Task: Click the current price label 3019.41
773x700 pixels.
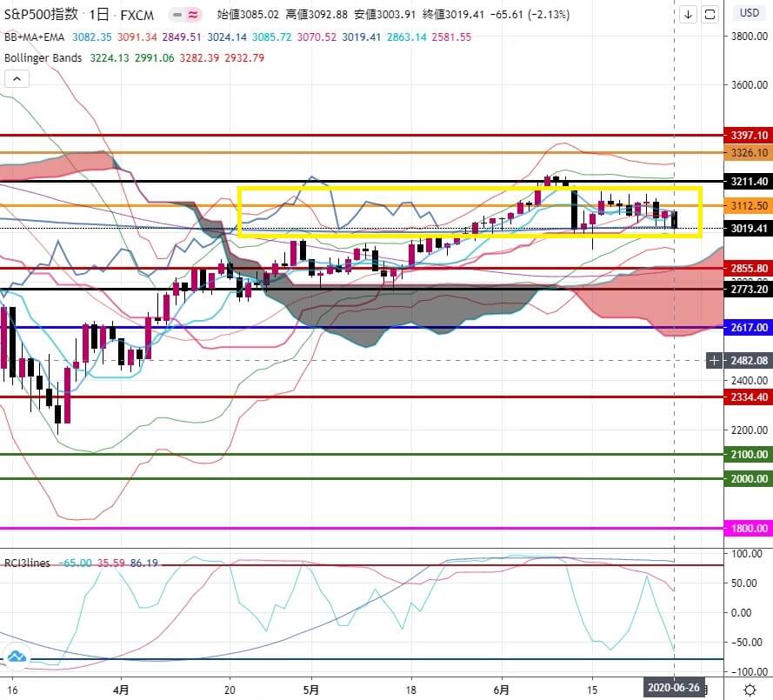Action: [749, 228]
